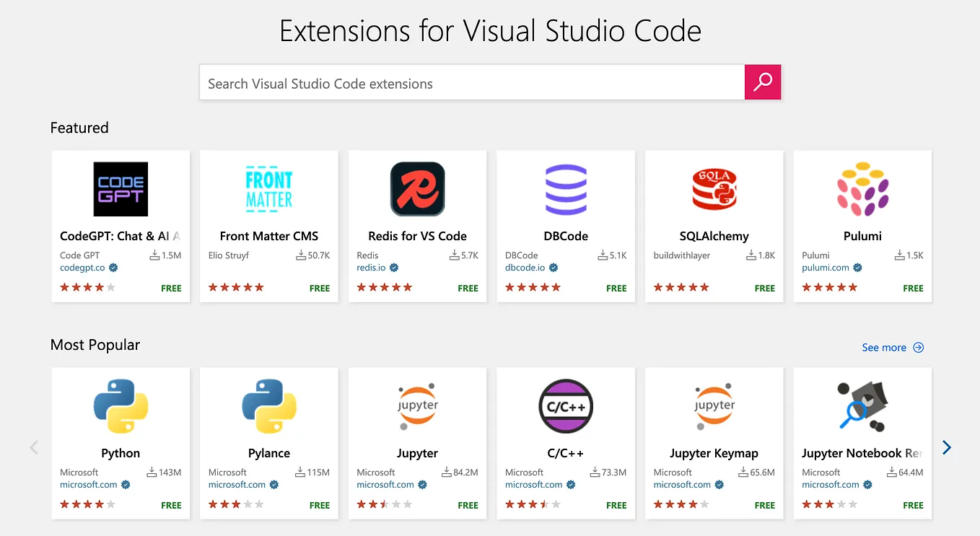Click the 64.4M download count

(x=911, y=473)
